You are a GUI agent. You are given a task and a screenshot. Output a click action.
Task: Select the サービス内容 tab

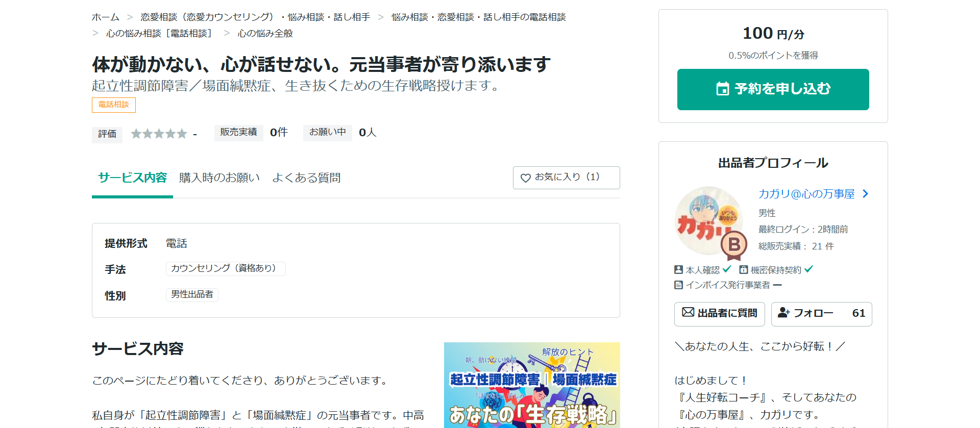(132, 178)
